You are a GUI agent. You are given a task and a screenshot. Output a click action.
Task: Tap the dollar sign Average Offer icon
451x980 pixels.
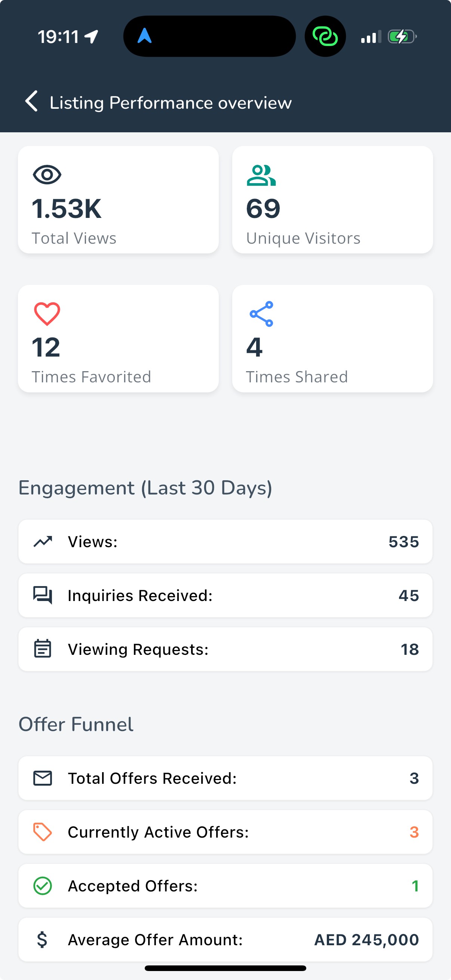[x=42, y=939]
